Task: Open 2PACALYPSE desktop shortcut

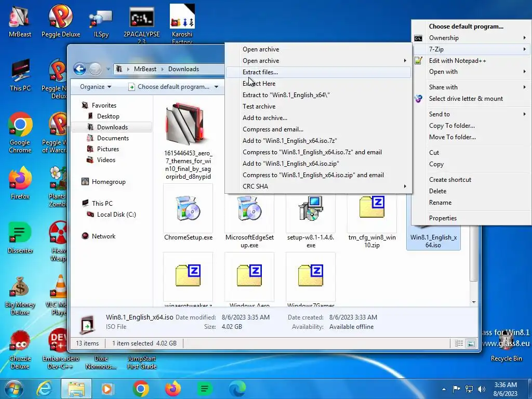Action: coord(141,24)
